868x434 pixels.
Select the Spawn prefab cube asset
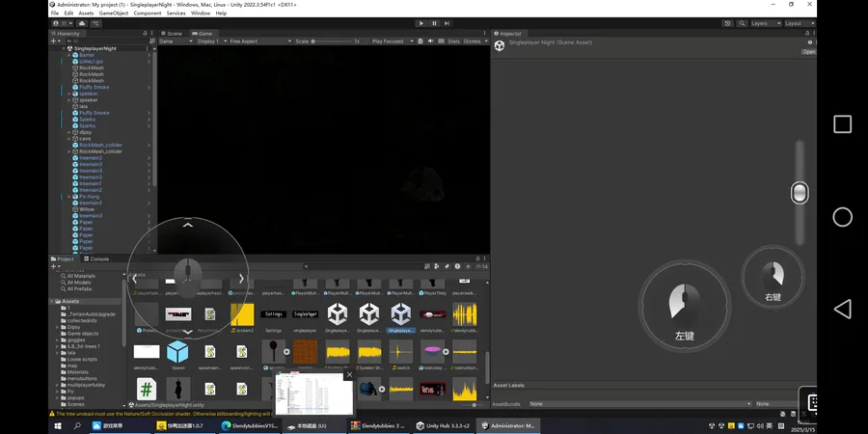(177, 351)
